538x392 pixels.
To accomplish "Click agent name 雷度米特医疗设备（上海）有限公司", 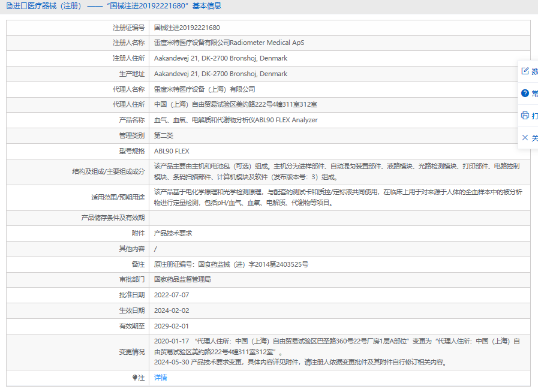I will (205, 89).
